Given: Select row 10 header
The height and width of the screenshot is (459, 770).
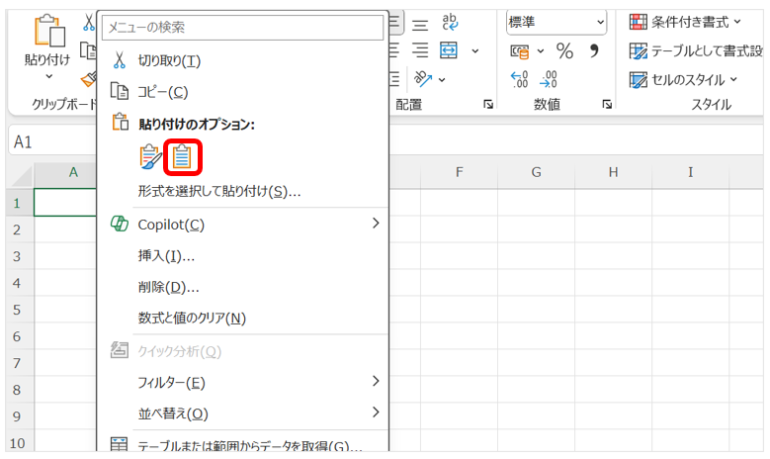Looking at the screenshot, I should click(20, 442).
